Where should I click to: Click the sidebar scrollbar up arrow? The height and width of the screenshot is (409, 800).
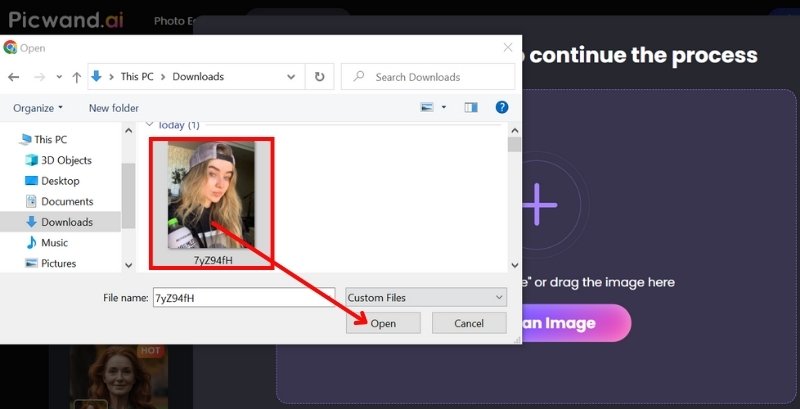[x=129, y=131]
